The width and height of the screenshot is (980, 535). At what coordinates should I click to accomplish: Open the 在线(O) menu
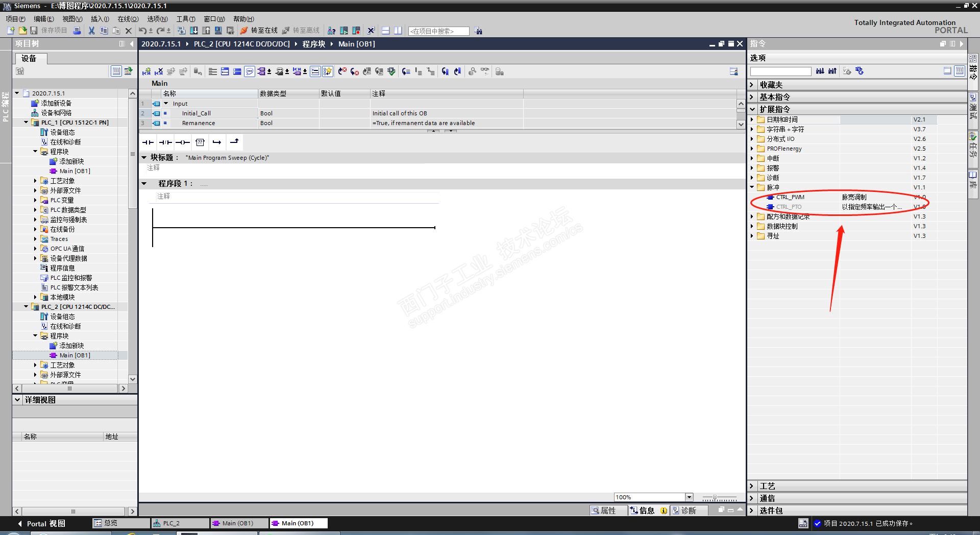[128, 19]
